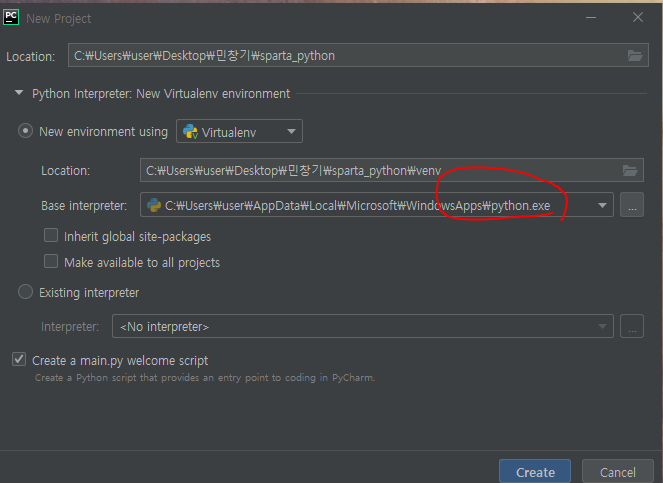Click the 'Create a Python script that provides' hint
The image size is (663, 483).
[205, 377]
